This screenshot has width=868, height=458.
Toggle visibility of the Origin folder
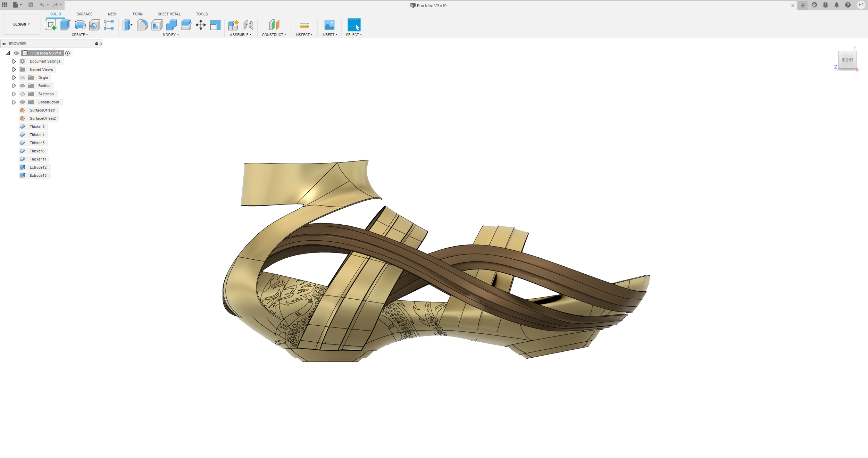point(23,78)
